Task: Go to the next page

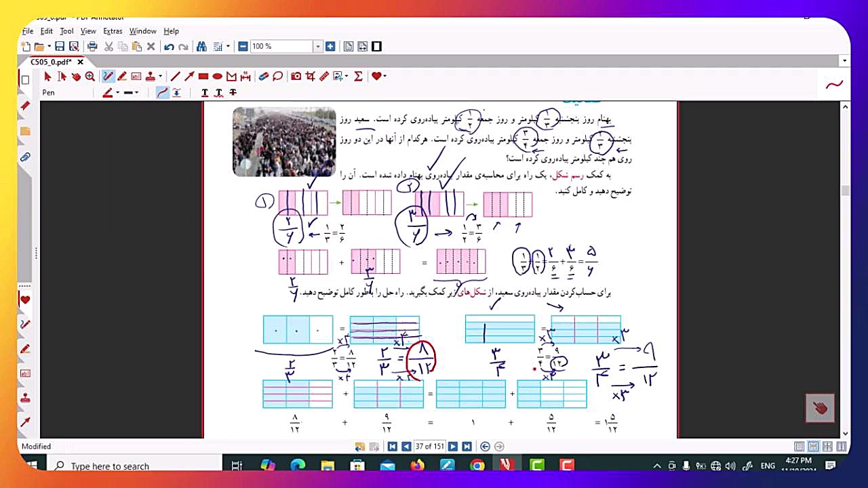Action: [453, 447]
